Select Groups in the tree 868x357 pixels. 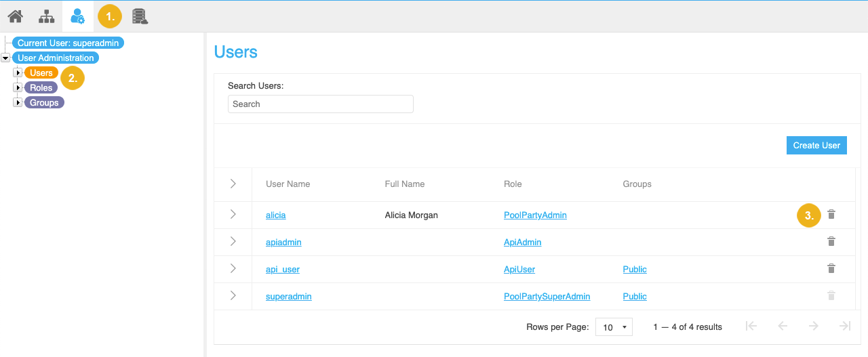(x=44, y=103)
